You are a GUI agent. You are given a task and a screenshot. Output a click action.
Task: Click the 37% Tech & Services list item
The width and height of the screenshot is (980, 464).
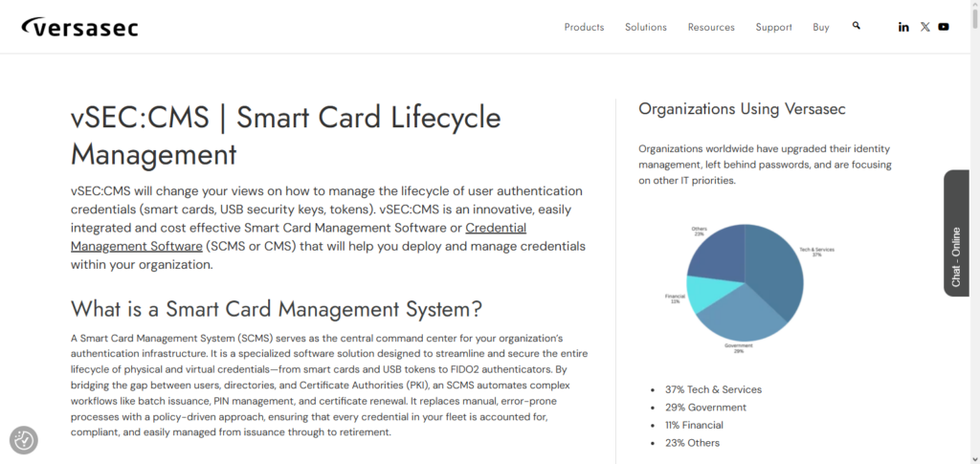click(713, 389)
